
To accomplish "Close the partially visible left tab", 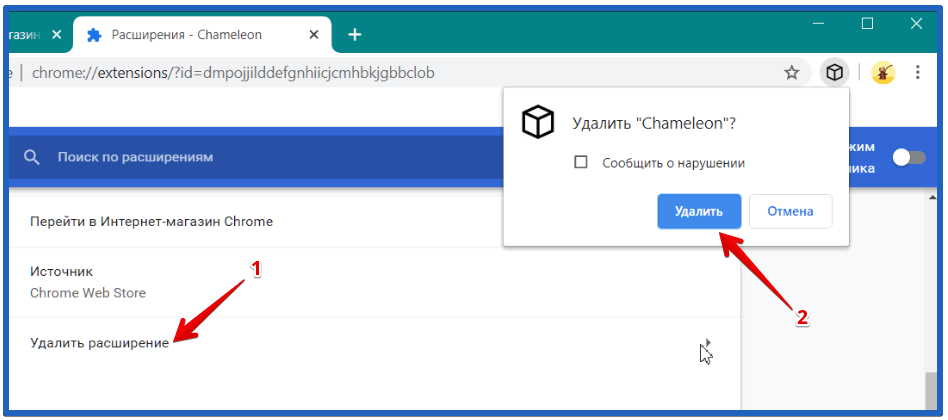I will [x=57, y=35].
